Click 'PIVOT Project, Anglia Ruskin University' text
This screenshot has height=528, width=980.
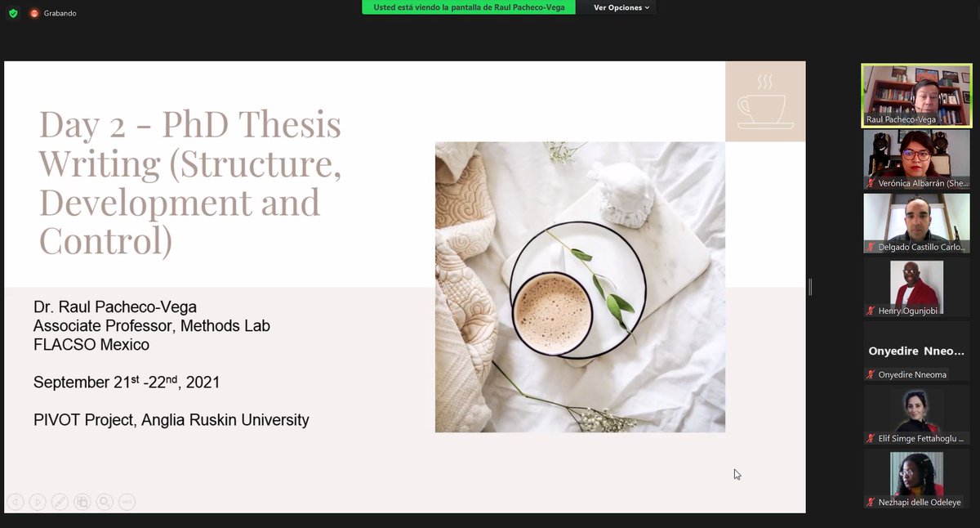(x=171, y=420)
